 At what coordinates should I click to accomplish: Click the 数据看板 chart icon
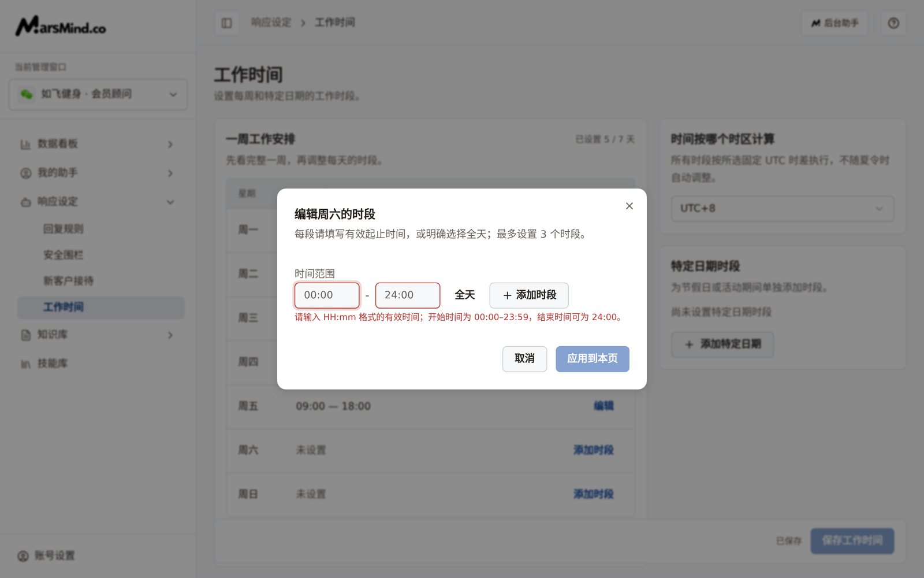click(x=25, y=144)
